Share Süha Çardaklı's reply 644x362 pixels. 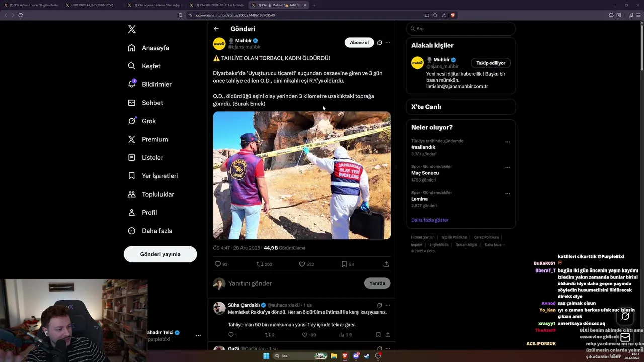[388, 335]
